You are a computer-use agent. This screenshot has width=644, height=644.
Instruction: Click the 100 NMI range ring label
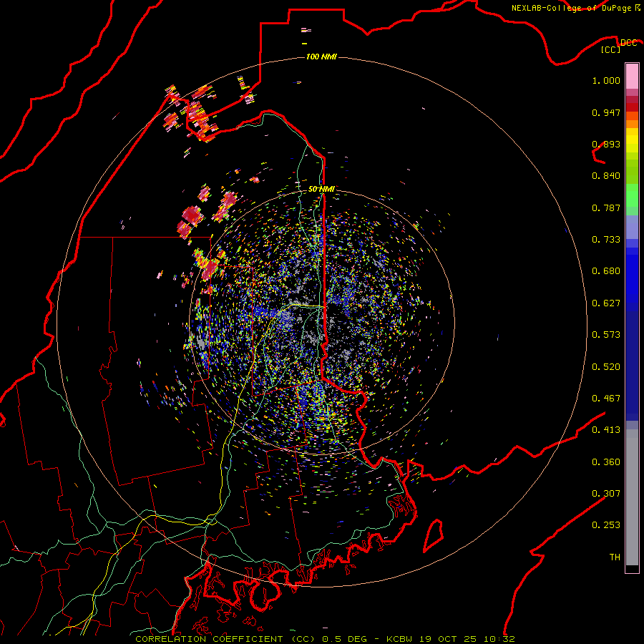point(321,57)
